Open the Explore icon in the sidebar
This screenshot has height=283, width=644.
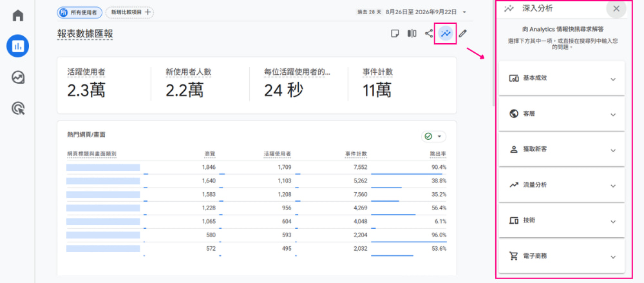point(17,77)
